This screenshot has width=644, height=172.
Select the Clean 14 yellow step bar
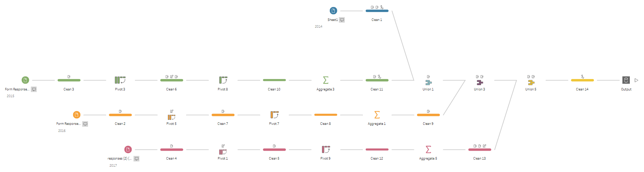click(582, 80)
